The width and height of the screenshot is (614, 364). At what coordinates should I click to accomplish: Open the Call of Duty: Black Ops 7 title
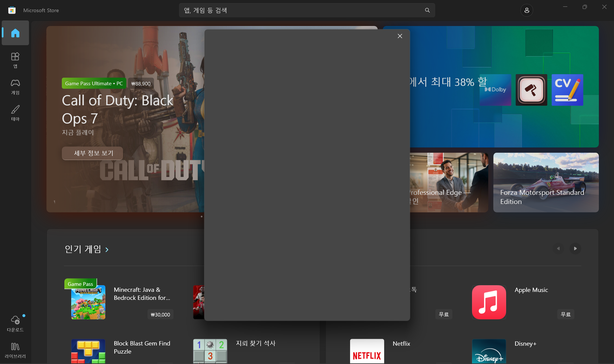tap(118, 109)
